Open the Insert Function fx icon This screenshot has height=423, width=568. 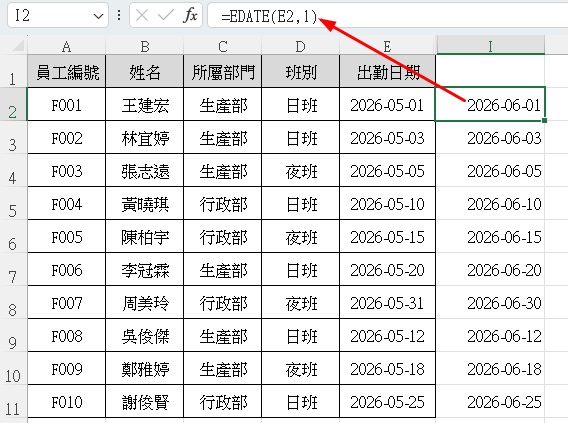(190, 16)
